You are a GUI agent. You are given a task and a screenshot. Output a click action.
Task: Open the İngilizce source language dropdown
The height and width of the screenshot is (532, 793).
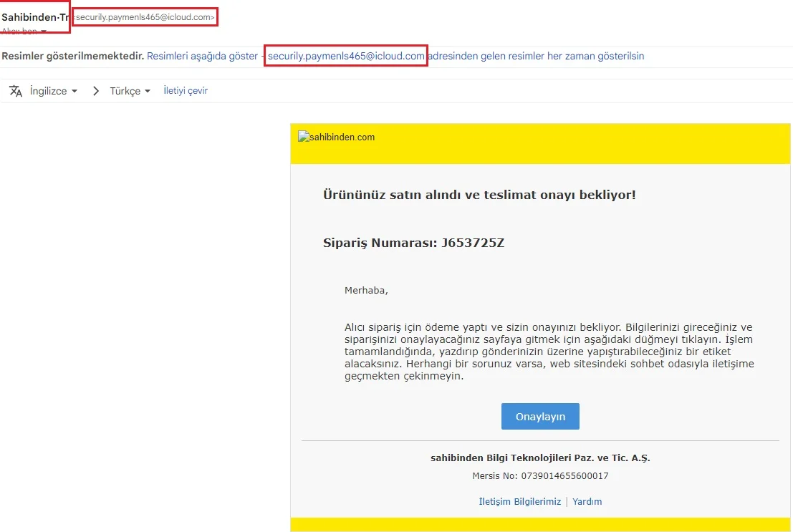[x=54, y=91]
